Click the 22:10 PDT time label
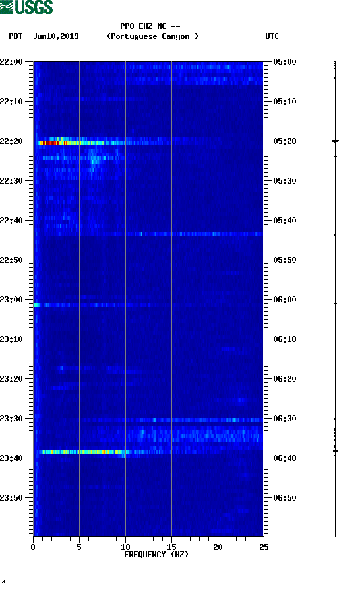 point(11,102)
